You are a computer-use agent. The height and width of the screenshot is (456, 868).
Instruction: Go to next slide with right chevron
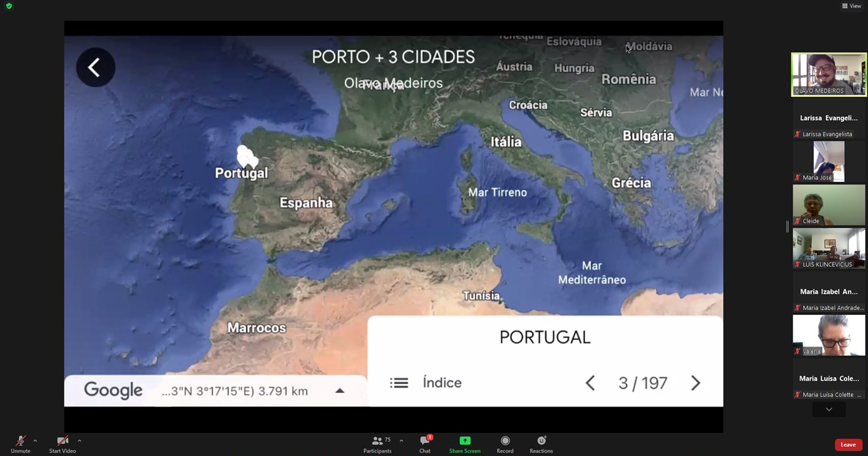[695, 383]
